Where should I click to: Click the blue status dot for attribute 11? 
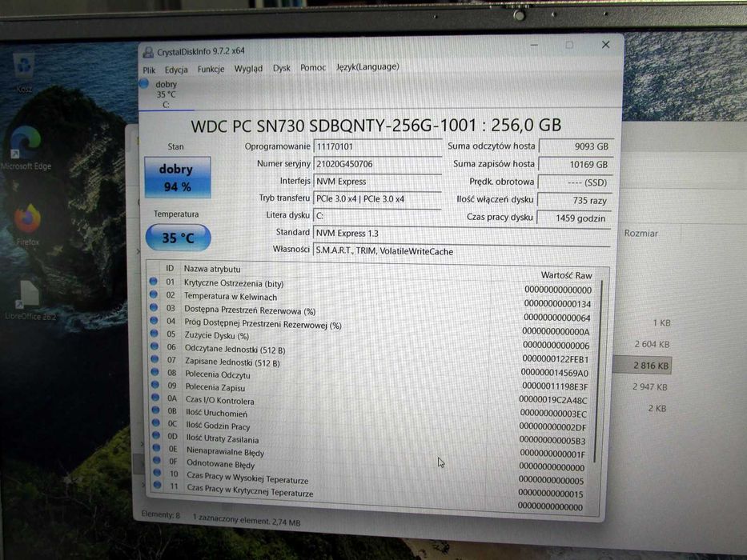tap(157, 485)
